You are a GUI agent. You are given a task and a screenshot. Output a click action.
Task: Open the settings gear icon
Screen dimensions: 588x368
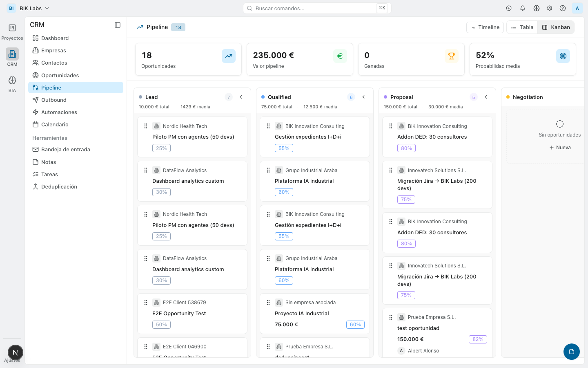click(x=550, y=8)
